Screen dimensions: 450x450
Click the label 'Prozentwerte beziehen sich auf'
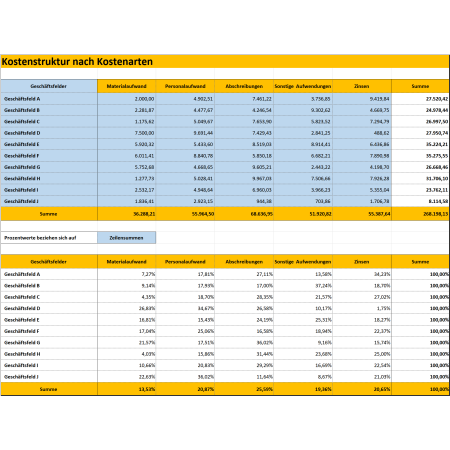(40, 238)
